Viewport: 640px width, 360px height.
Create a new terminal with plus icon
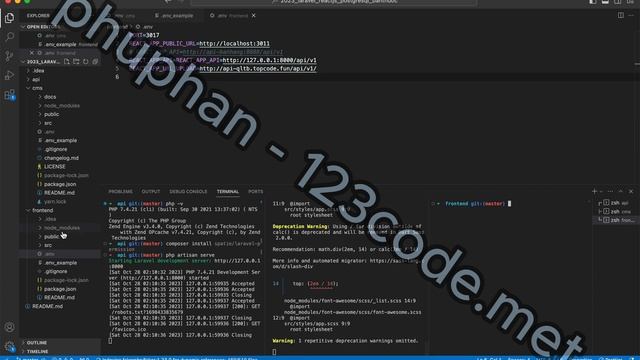point(594,191)
